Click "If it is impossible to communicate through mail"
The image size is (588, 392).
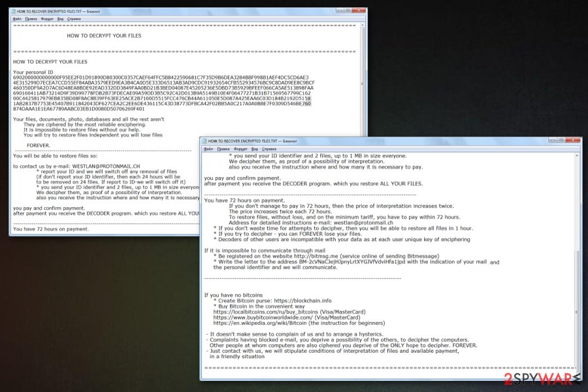pos(265,251)
